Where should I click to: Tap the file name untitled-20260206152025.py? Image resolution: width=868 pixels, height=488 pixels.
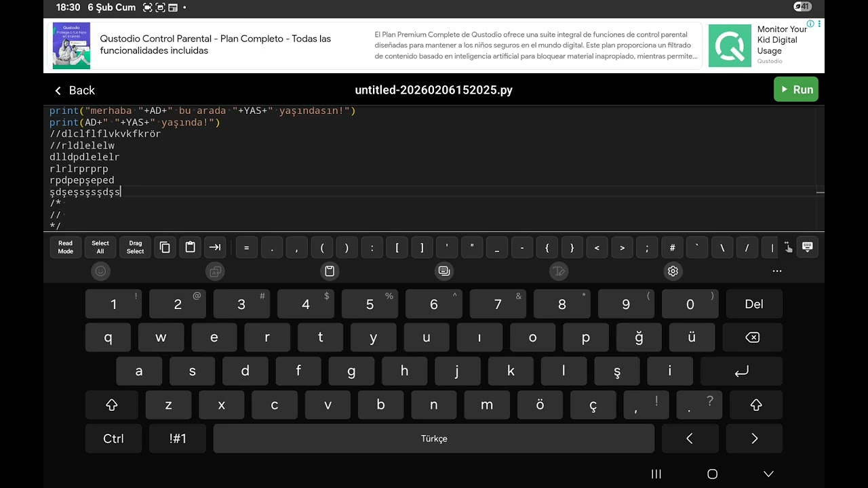(x=434, y=90)
